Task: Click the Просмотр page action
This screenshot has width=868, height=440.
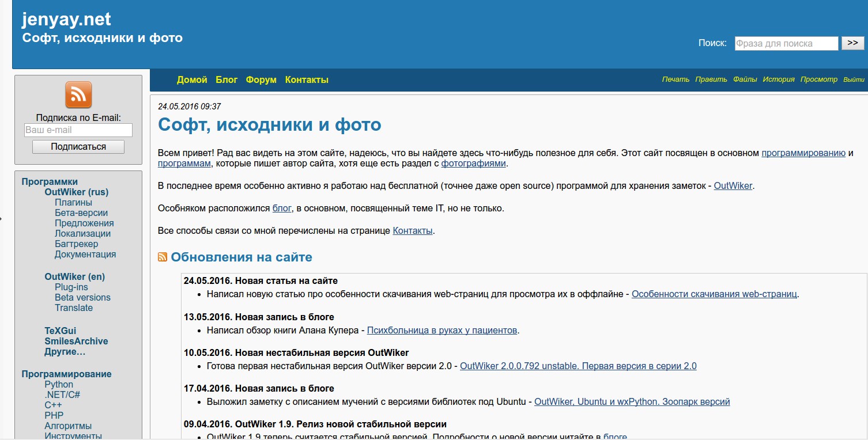Action: pos(819,79)
